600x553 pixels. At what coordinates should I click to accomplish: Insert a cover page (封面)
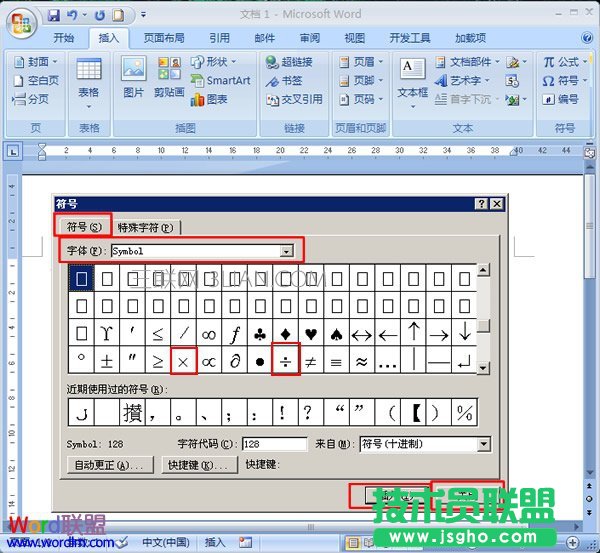pyautogui.click(x=36, y=62)
